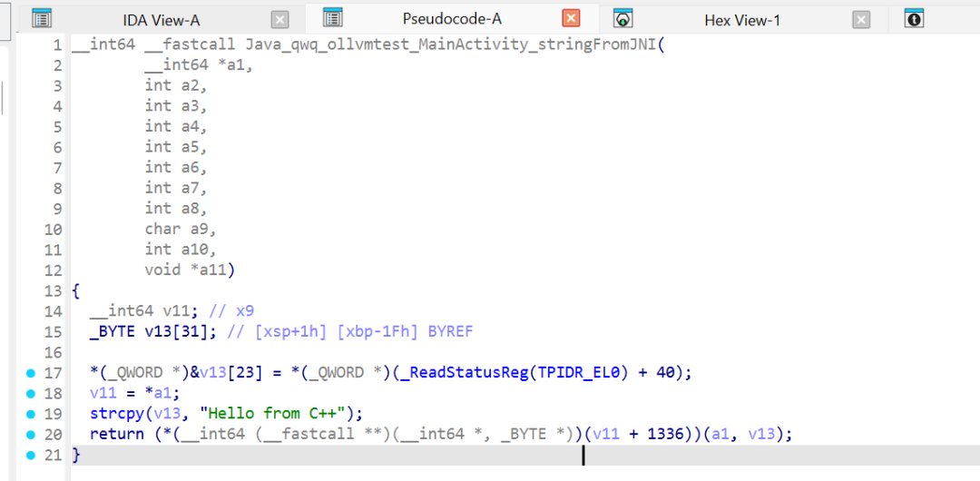This screenshot has width=980, height=481.
Task: Click declaration "_BYTE v13[31]" on line 15
Action: [150, 331]
